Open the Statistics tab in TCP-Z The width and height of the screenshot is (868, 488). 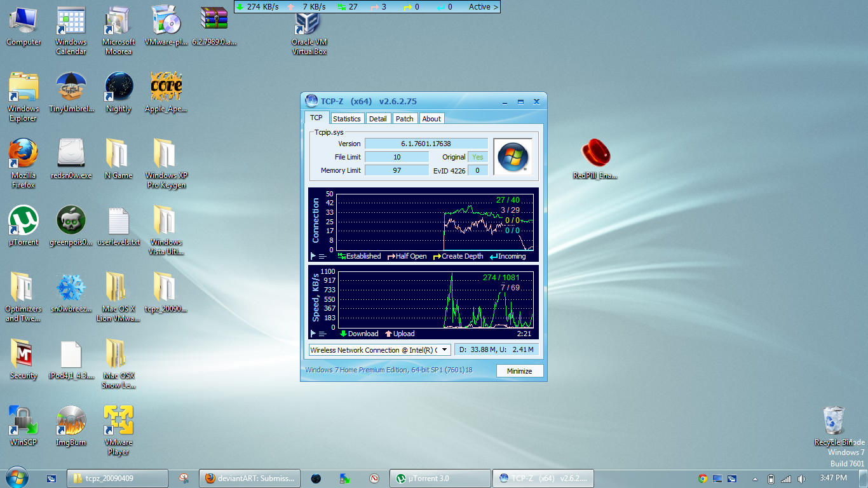(347, 119)
